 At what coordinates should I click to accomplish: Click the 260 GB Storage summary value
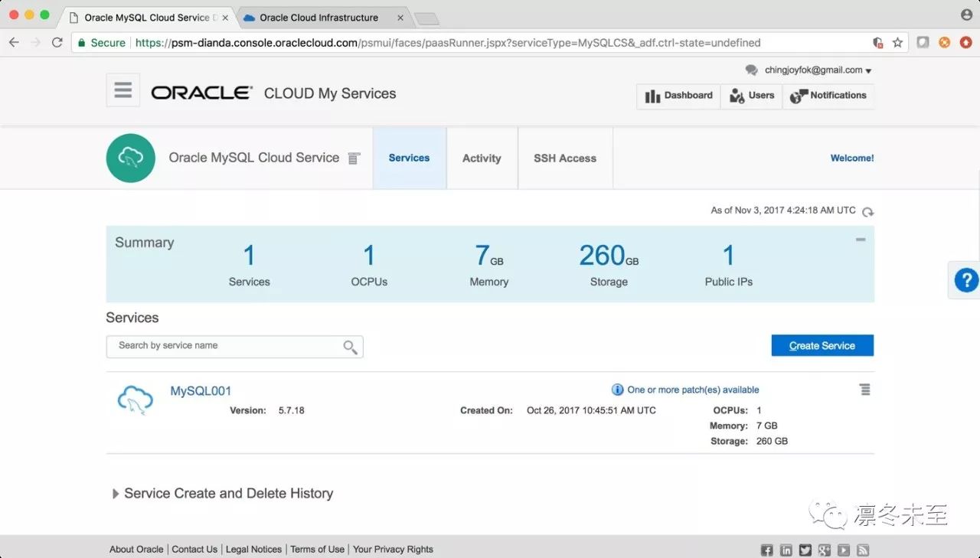[609, 256]
